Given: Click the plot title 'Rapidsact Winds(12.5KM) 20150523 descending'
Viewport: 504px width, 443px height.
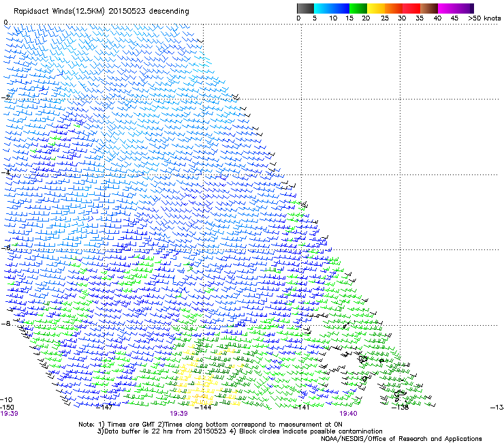Looking at the screenshot, I should tap(101, 12).
